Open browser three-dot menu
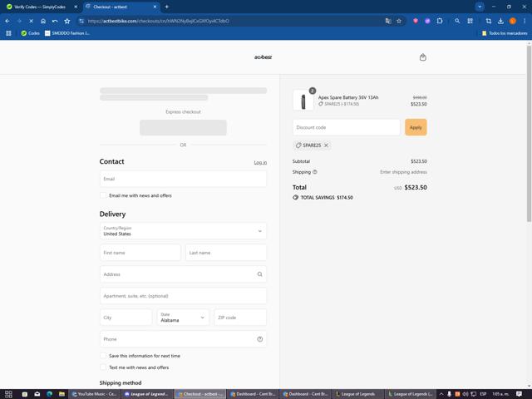 525,21
